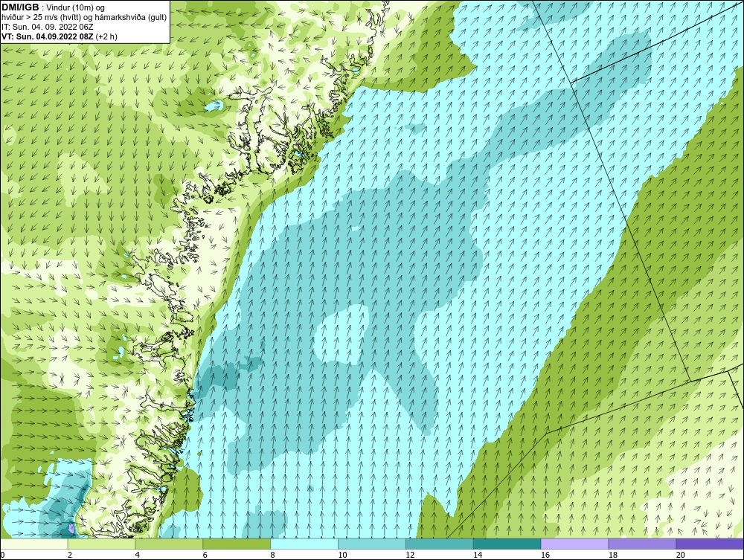Screen dimensions: 744x560
Task: Click the 'hviður > 25 m/s' legend description line
Action: point(84,18)
